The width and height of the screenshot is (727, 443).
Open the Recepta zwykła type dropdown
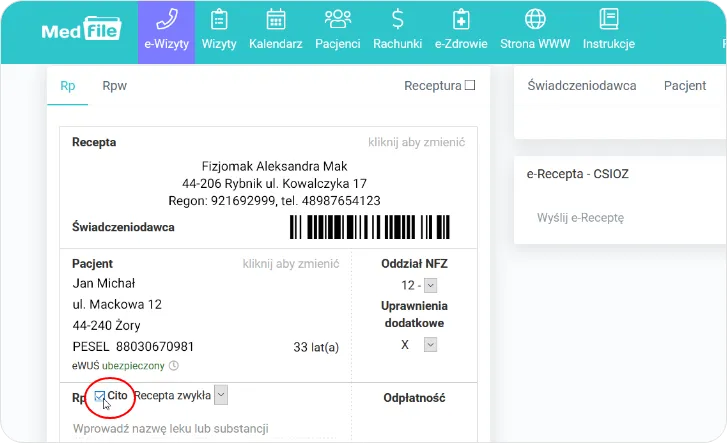coord(221,395)
